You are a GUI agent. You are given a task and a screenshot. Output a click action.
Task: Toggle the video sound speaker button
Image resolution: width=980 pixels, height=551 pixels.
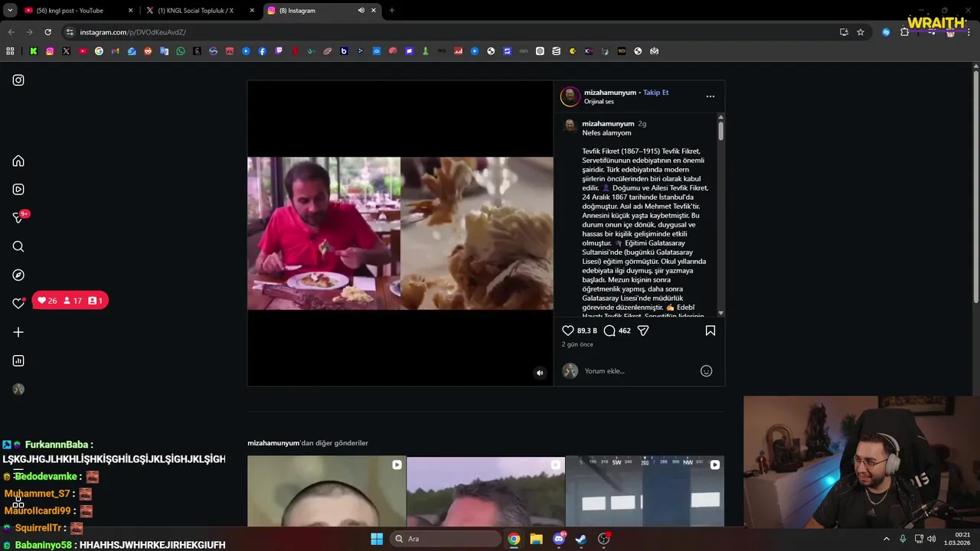[540, 373]
